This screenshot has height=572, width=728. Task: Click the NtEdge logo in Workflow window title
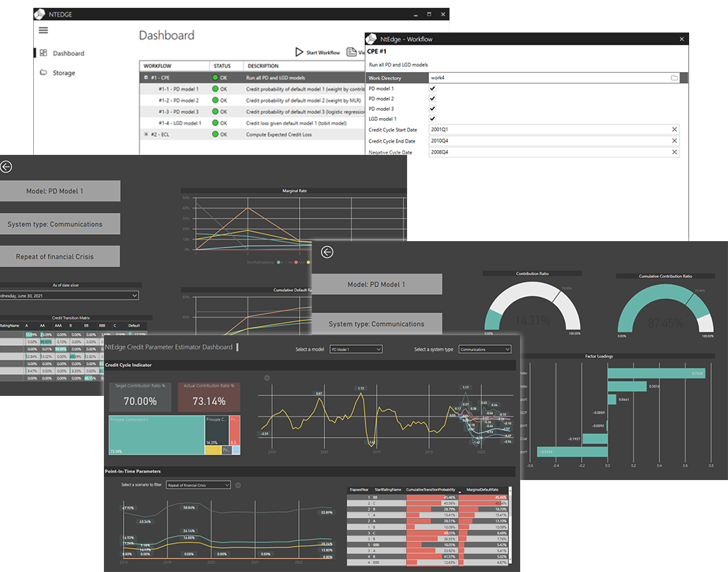click(371, 39)
